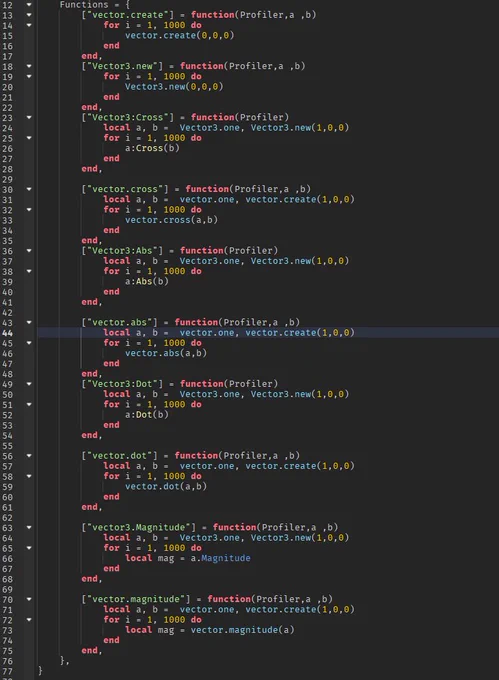Click vector.one on line 31
This screenshot has height=680, width=499.
pos(207,199)
